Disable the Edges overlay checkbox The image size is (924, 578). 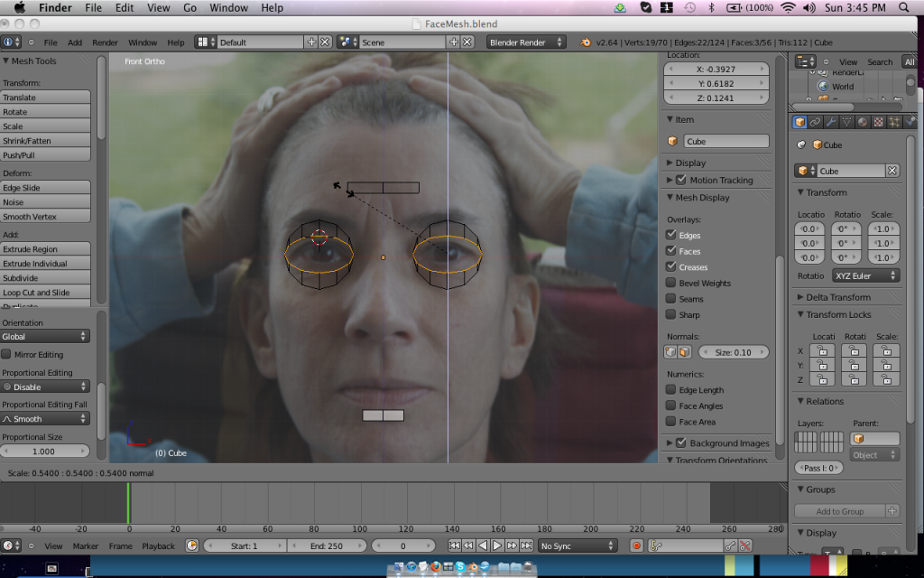coord(670,235)
